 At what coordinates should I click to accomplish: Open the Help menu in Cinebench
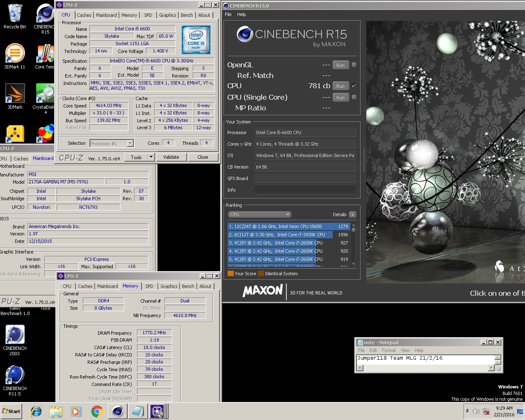(242, 14)
